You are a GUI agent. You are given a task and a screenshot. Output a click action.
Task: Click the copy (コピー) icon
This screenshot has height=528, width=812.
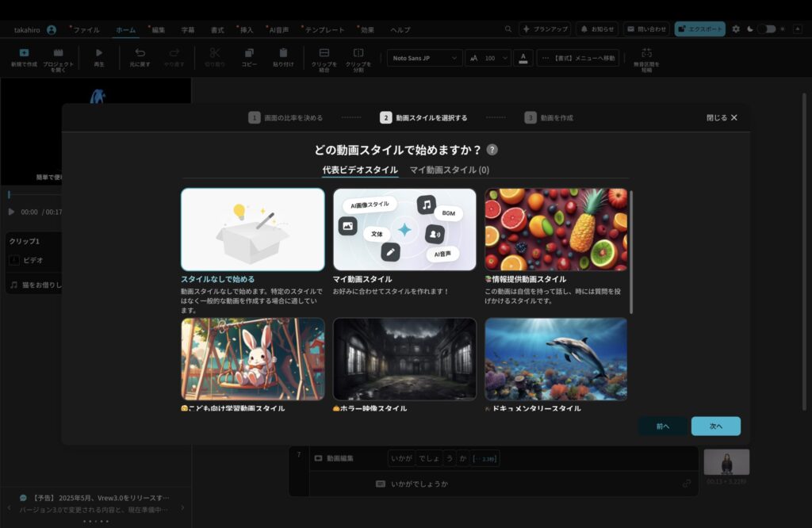pyautogui.click(x=249, y=53)
